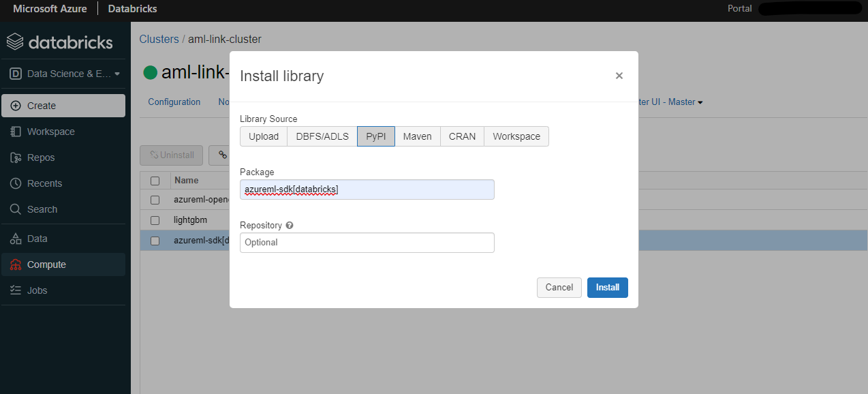
Task: Click the Cancel button
Action: click(x=559, y=288)
